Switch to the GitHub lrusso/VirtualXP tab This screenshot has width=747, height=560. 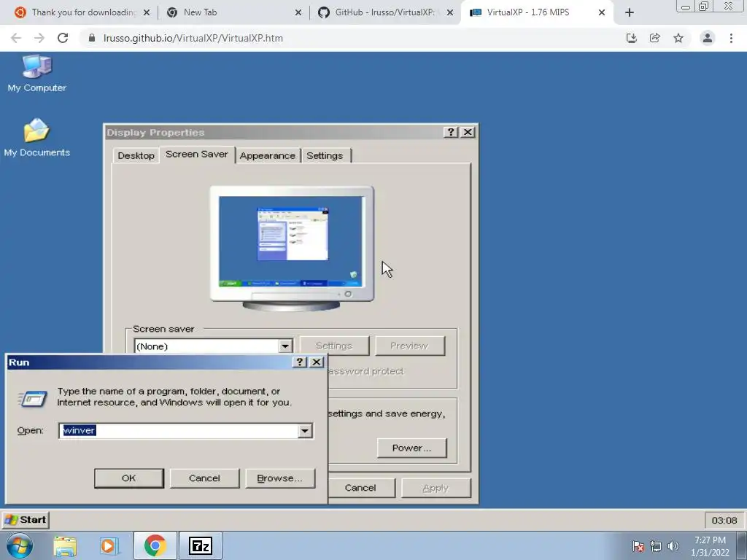point(384,12)
